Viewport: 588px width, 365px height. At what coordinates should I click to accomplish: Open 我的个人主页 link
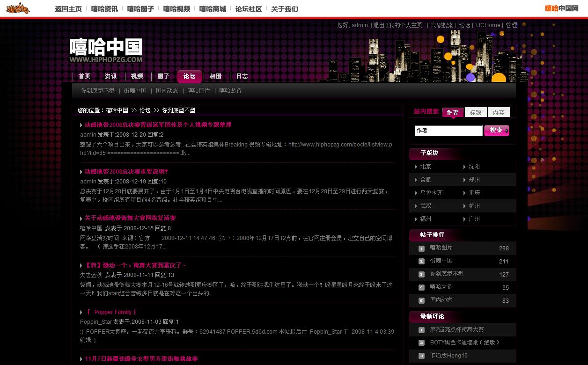405,25
